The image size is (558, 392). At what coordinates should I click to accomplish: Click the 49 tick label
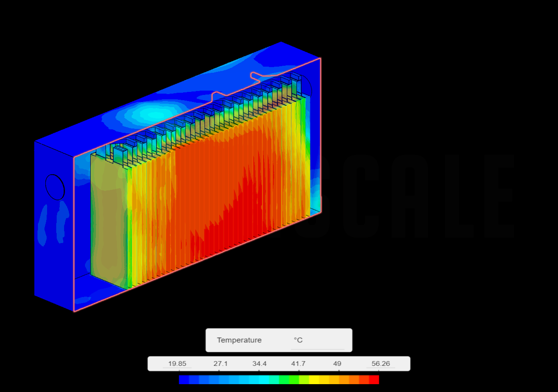click(337, 363)
